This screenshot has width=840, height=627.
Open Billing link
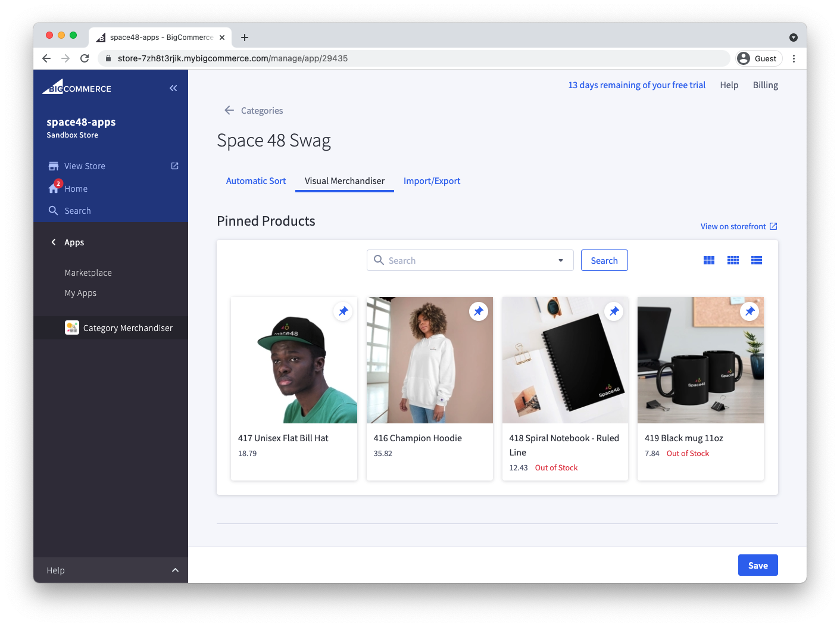[765, 85]
